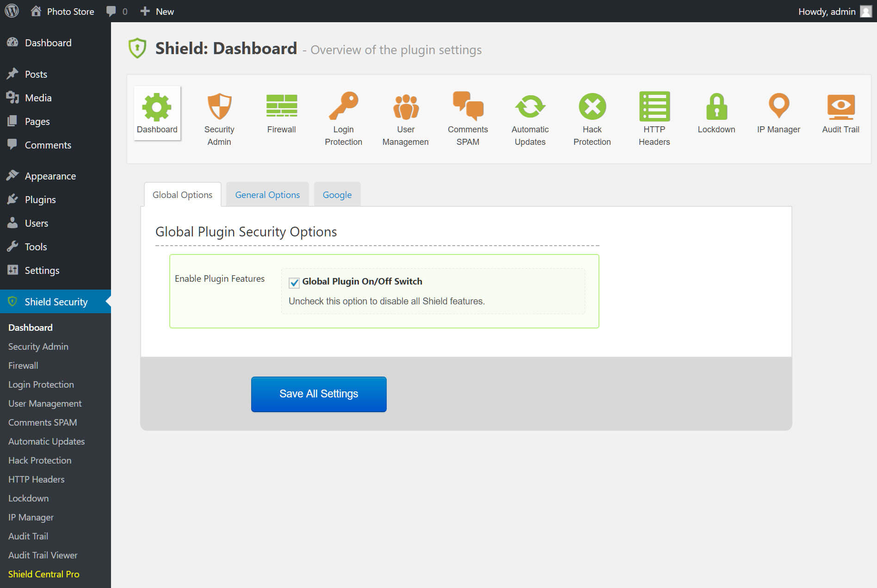The width and height of the screenshot is (877, 588).
Task: Click the Global Plugin On/Off Switch label
Action: coord(362,281)
